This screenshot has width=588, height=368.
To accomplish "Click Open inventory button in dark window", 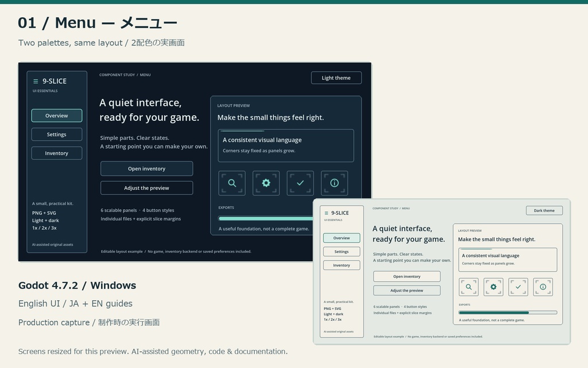I will pos(146,168).
